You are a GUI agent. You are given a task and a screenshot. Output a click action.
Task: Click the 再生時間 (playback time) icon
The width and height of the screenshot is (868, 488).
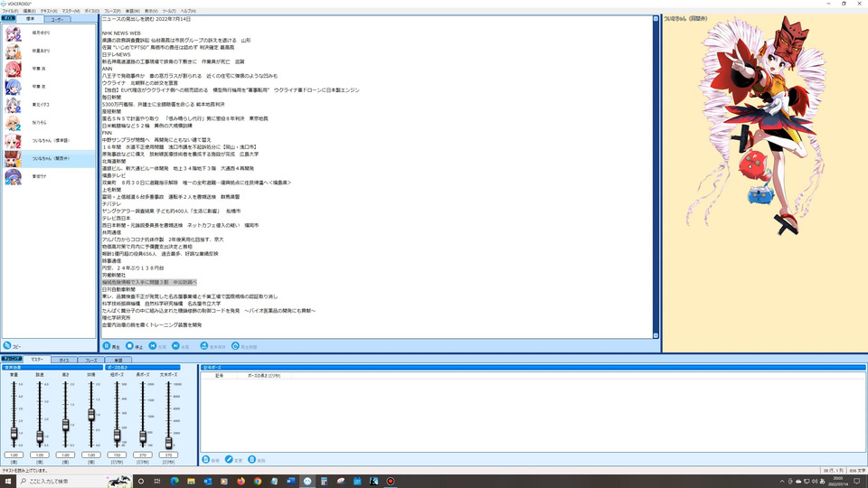click(235, 346)
